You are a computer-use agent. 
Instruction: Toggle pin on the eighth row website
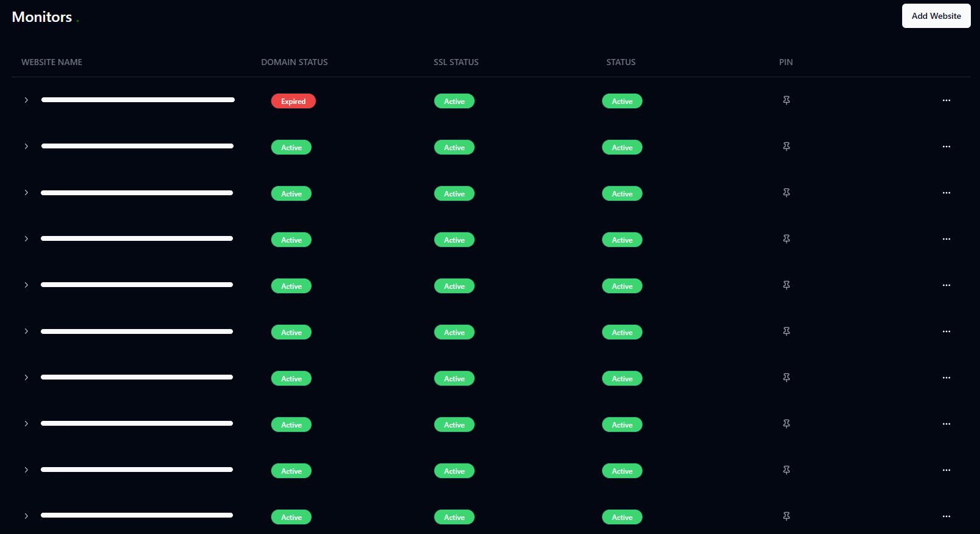786,424
